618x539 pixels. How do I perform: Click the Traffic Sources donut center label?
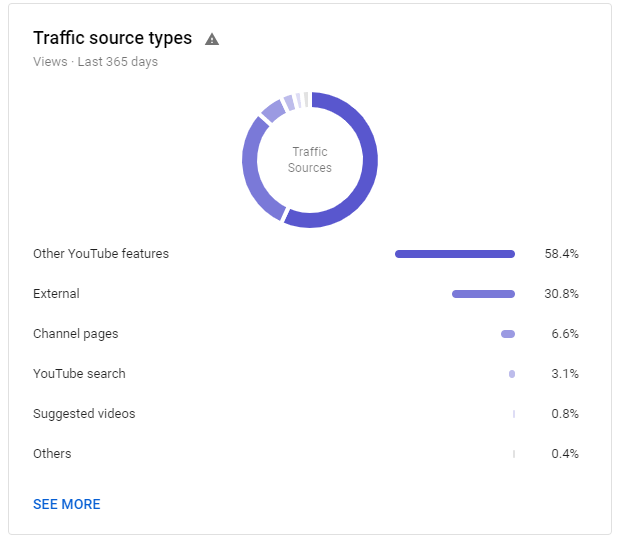(x=310, y=160)
